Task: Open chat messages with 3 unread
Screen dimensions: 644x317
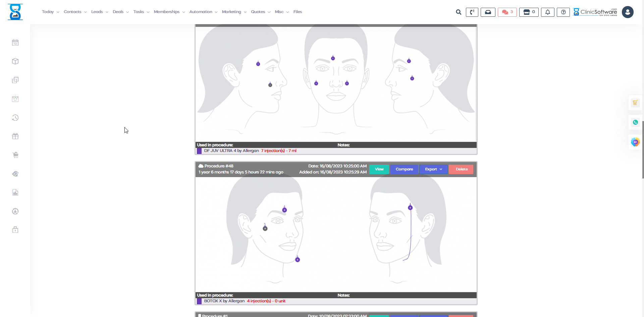Action: 507,12
